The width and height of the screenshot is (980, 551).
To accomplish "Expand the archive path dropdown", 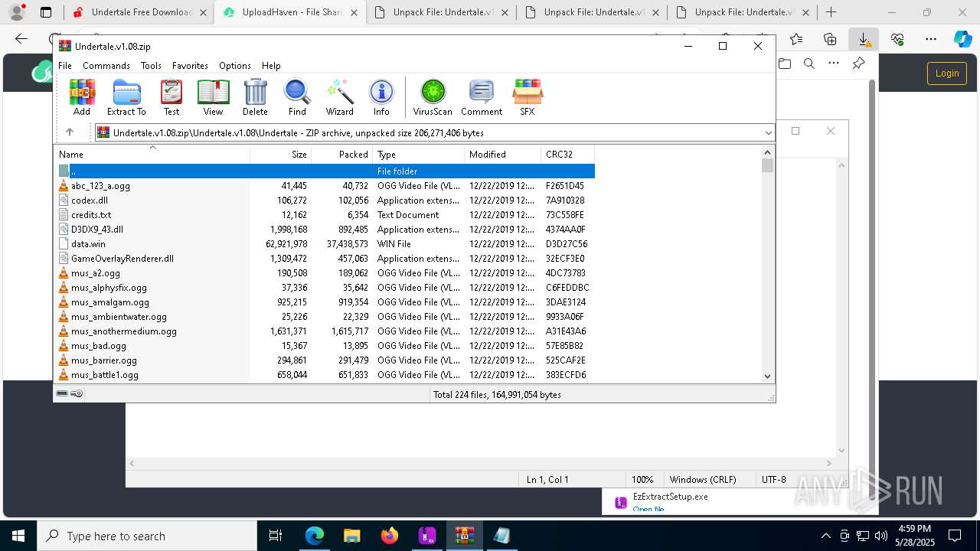I will point(768,133).
